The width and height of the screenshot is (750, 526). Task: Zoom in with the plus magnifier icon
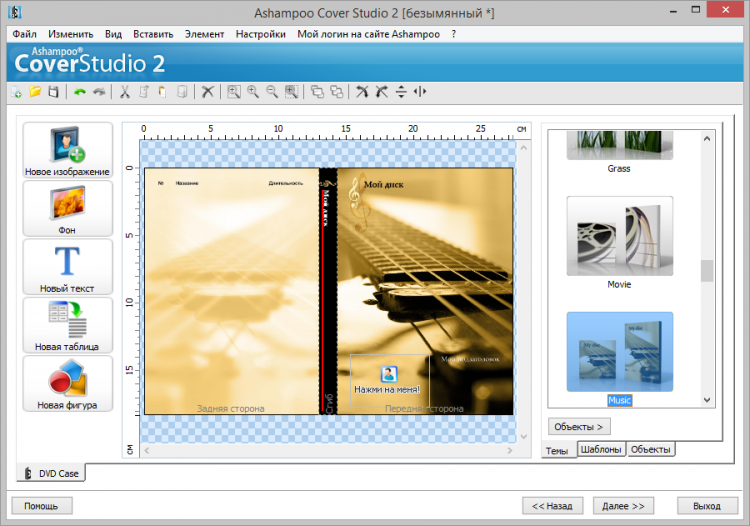click(253, 92)
